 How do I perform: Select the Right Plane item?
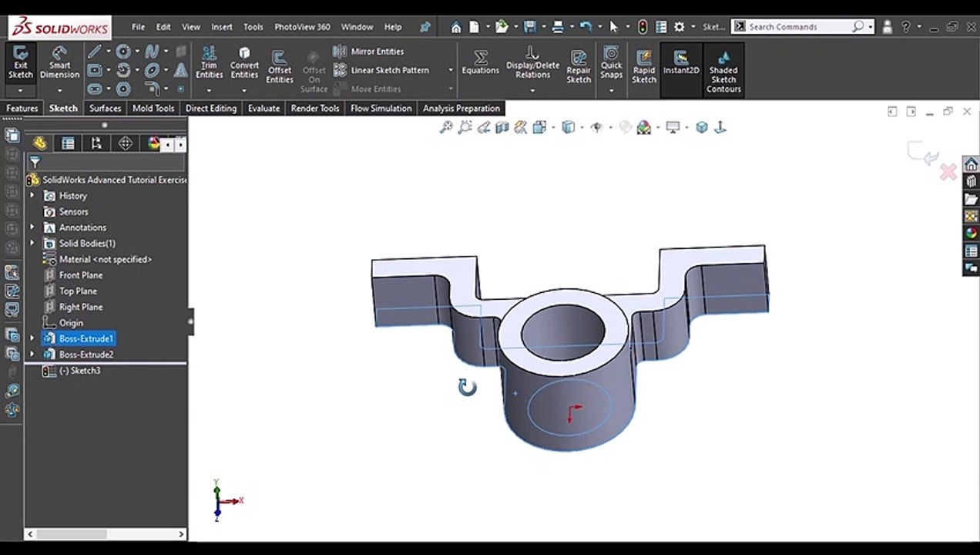(81, 307)
